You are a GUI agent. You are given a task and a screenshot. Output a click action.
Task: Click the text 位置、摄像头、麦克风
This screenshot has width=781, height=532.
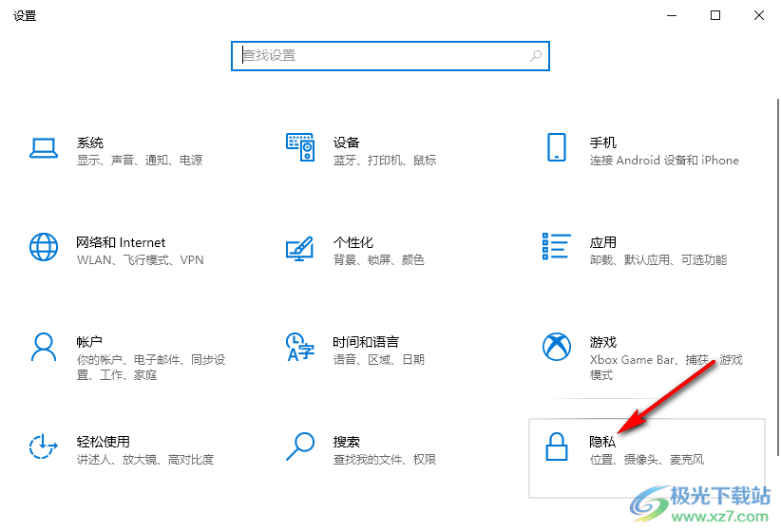coord(647,459)
